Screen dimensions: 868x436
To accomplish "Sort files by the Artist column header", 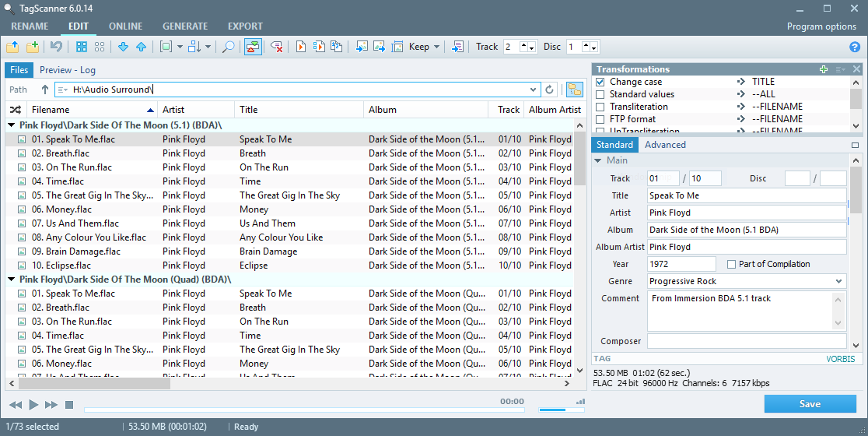I will (x=196, y=110).
